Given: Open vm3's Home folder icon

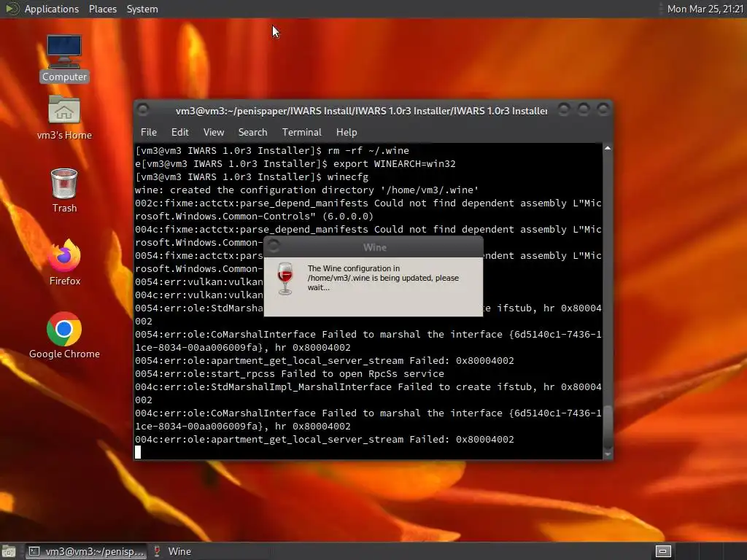Looking at the screenshot, I should [x=64, y=117].
